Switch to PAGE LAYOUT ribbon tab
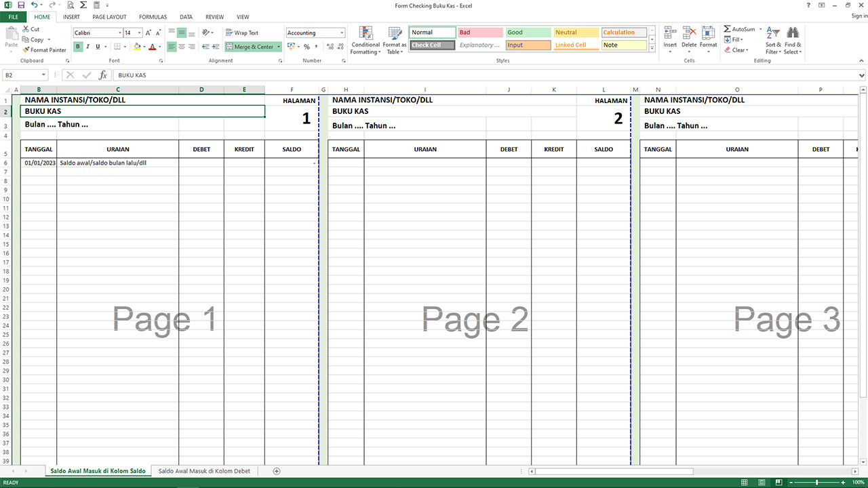 click(109, 17)
